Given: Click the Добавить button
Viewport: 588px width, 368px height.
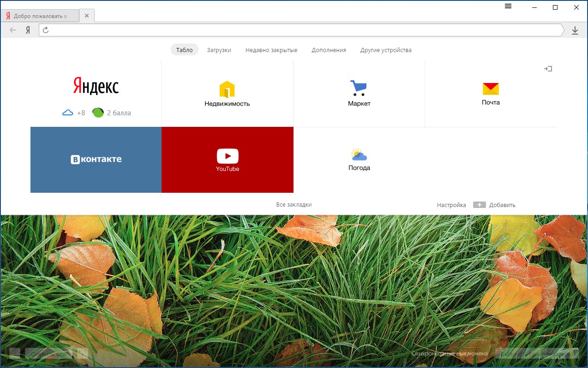Looking at the screenshot, I should coord(494,205).
